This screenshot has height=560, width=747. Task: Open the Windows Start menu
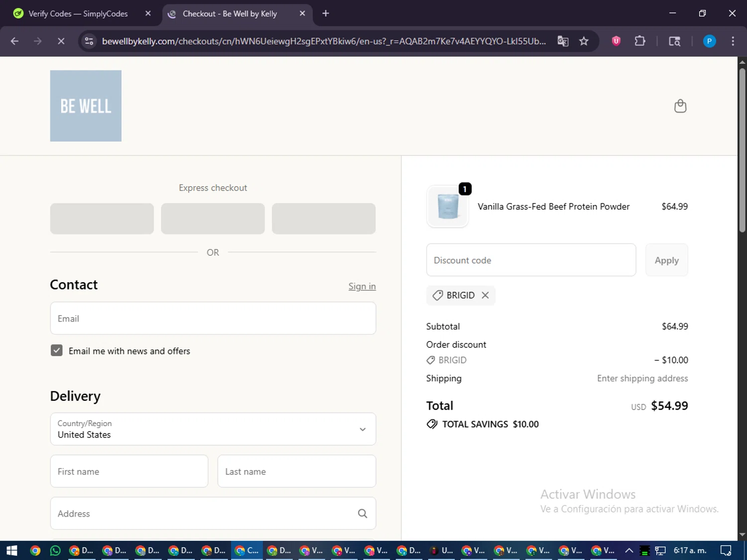pyautogui.click(x=11, y=551)
